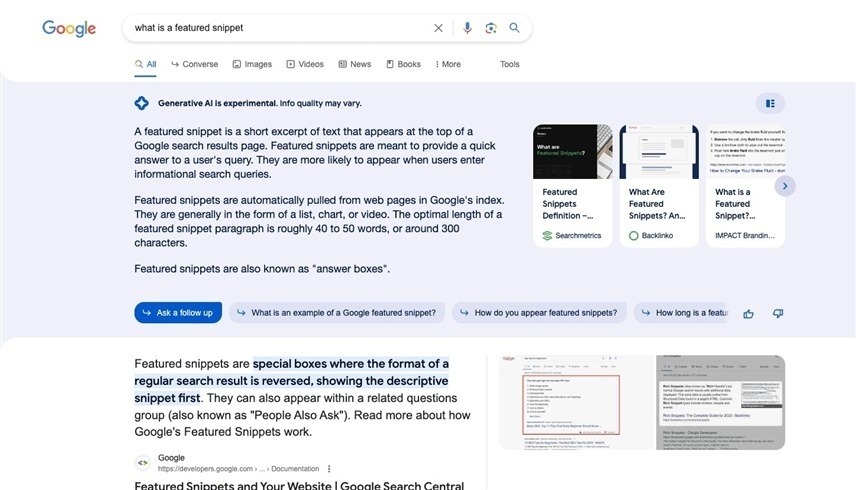Select "How do you appear featured snippets?" suggestion
856x490 pixels.
pos(539,313)
